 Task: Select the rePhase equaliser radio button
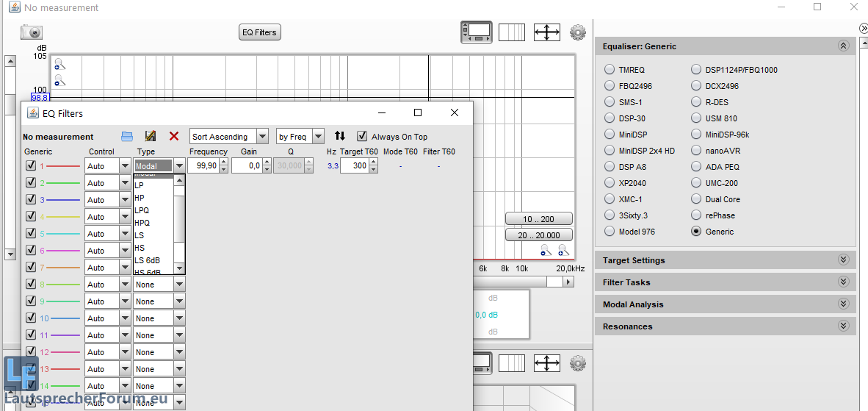click(x=696, y=215)
